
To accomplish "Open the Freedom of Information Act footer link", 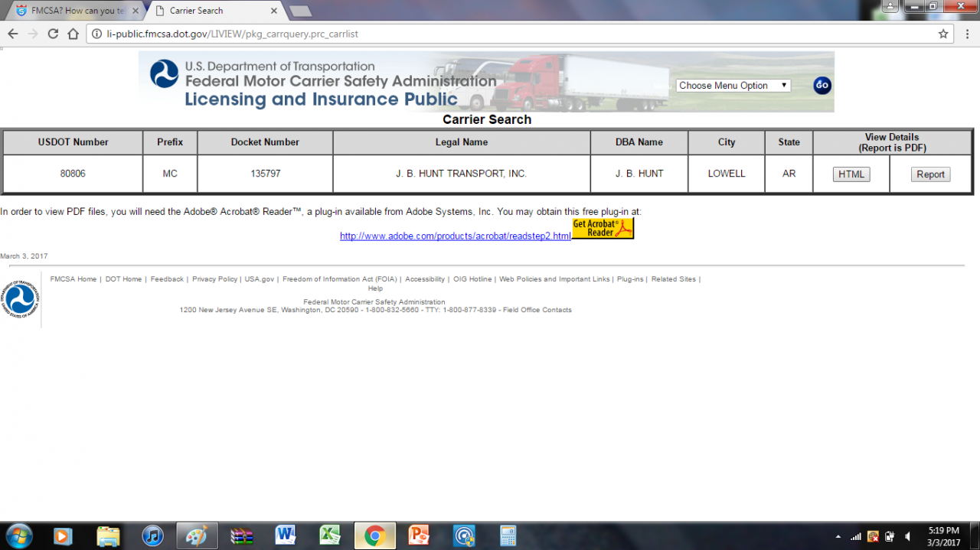I will point(339,279).
